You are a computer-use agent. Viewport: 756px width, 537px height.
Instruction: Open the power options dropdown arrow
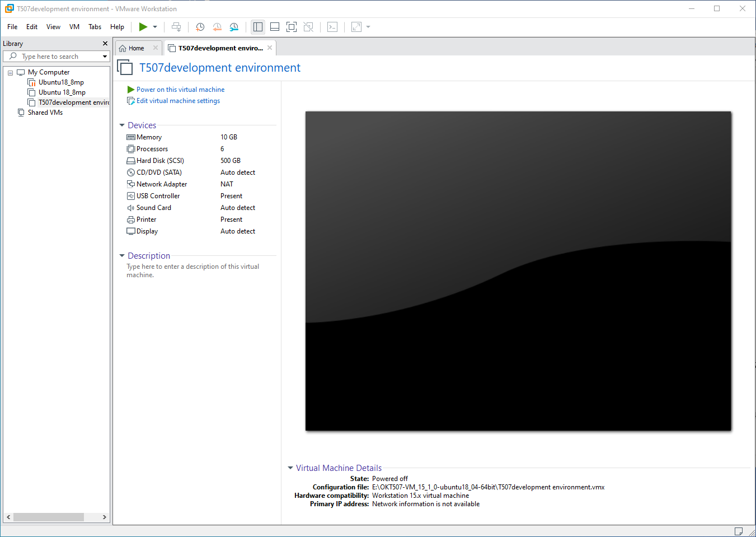[155, 27]
